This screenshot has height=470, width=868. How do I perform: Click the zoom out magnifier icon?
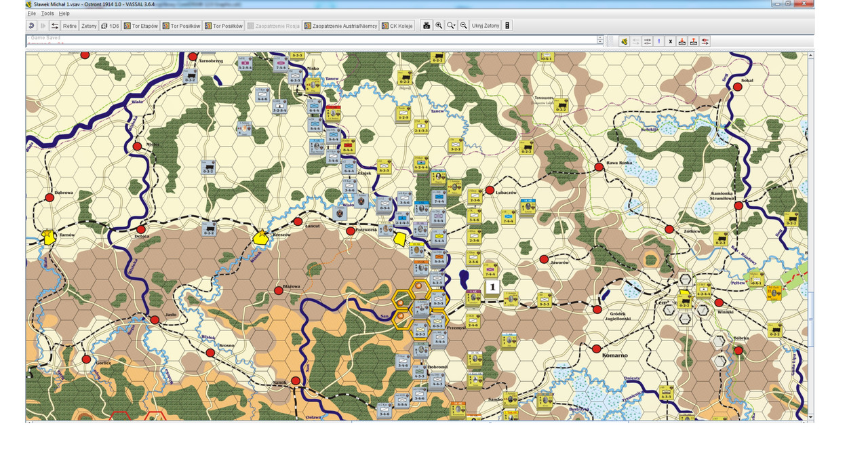coord(464,26)
